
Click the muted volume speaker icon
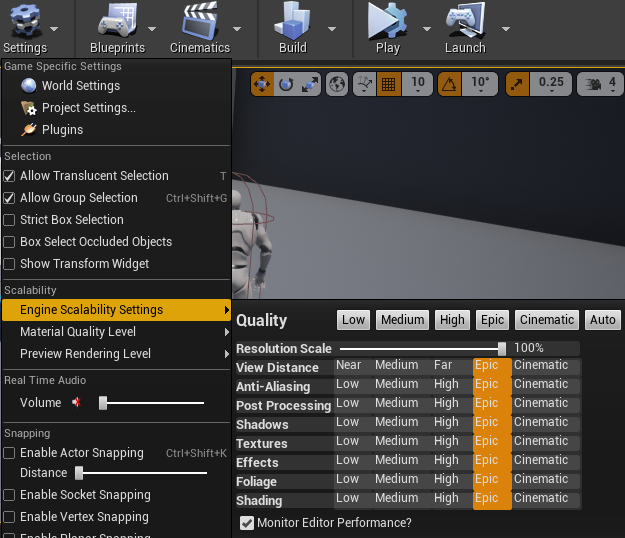tap(76, 403)
